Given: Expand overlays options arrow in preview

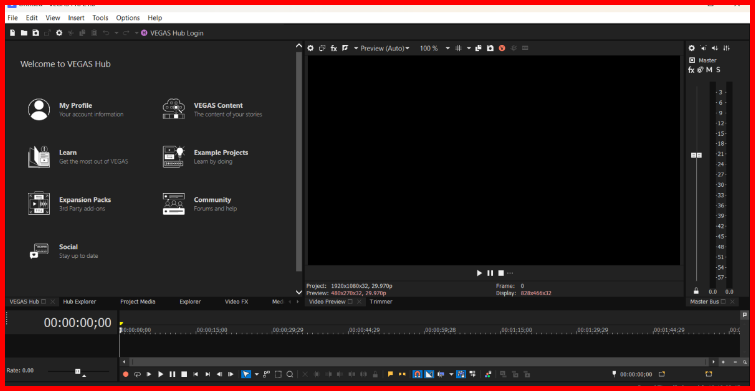Looking at the screenshot, I should coord(469,48).
